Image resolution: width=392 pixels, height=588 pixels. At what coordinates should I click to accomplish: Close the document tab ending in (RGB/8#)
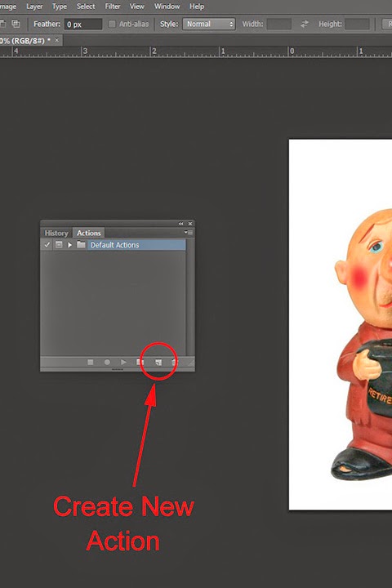(57, 40)
